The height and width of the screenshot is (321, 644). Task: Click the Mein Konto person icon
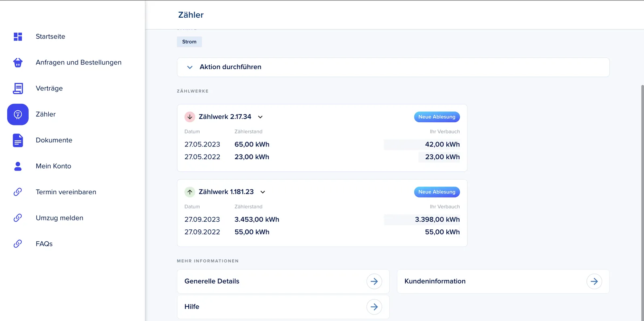click(x=18, y=166)
